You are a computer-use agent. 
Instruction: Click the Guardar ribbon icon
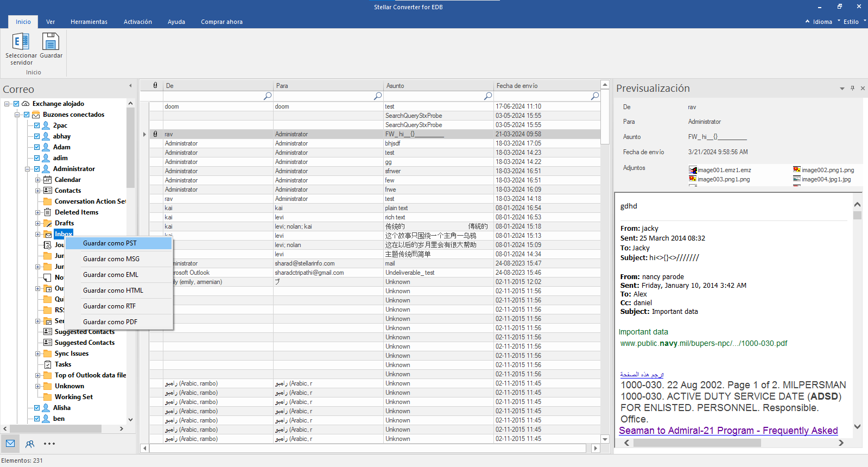(x=50, y=42)
